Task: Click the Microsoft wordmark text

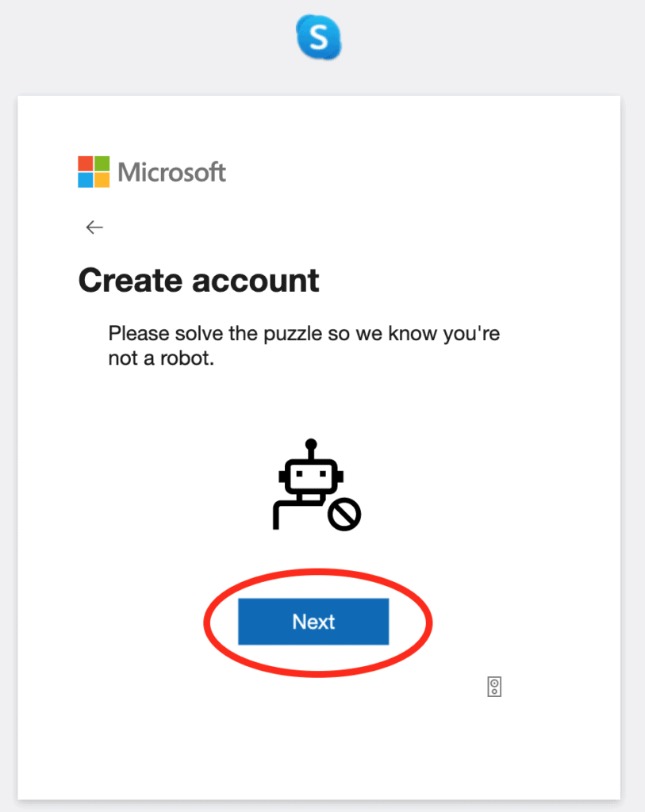Action: point(172,172)
